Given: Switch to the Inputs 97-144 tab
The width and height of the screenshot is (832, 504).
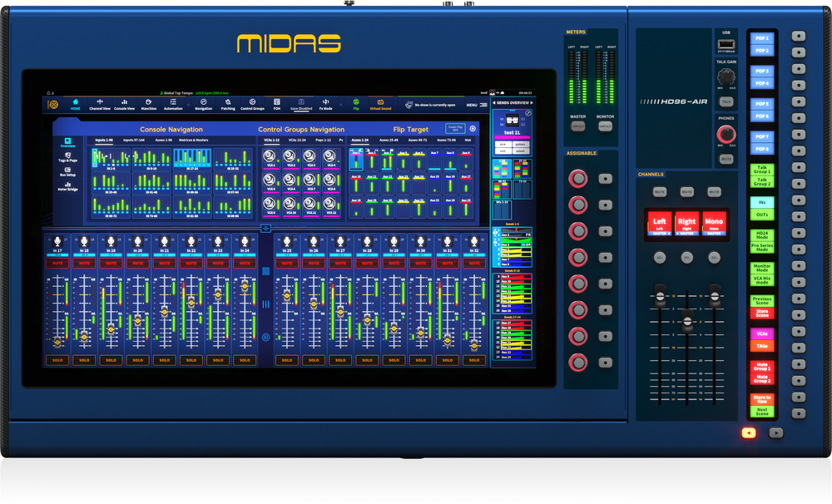Looking at the screenshot, I should click(134, 141).
